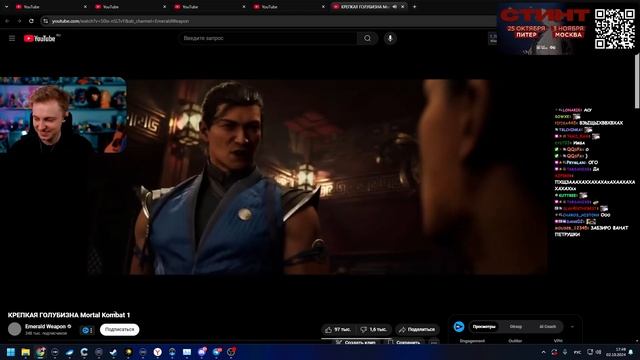The height and width of the screenshot is (360, 640).
Task: Open the Windows Start menu
Action: click(x=11, y=352)
